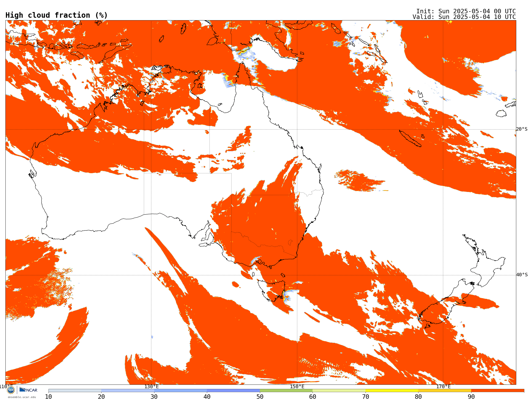This screenshot has width=532, height=400.
Task: Click the light blue 20-30 colorbar segment
Action: point(128,391)
